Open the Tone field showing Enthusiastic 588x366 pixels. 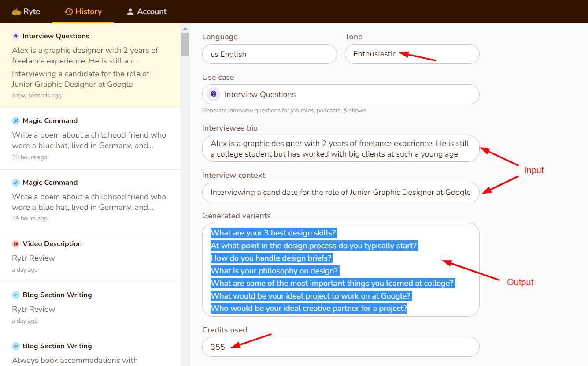point(412,54)
